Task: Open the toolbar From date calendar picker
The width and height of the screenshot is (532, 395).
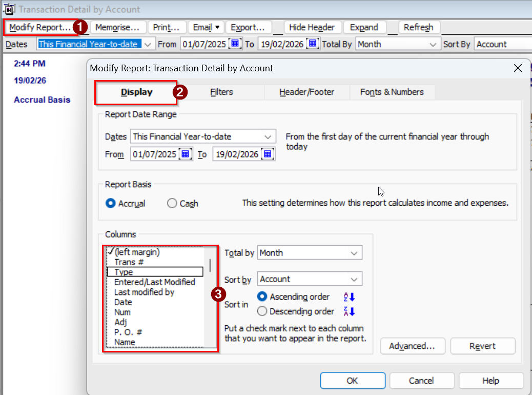Action: click(x=235, y=44)
